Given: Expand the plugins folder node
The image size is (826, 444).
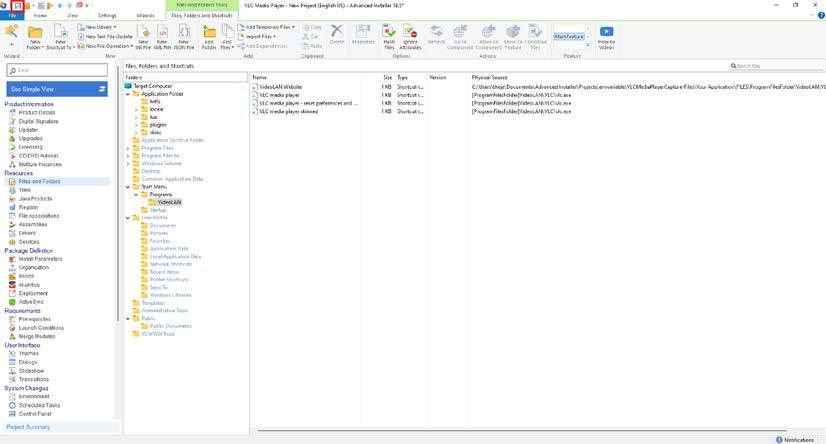Looking at the screenshot, I should click(136, 125).
